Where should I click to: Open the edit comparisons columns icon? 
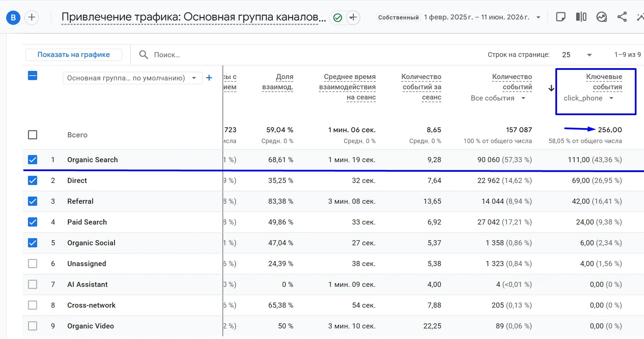pyautogui.click(x=581, y=17)
